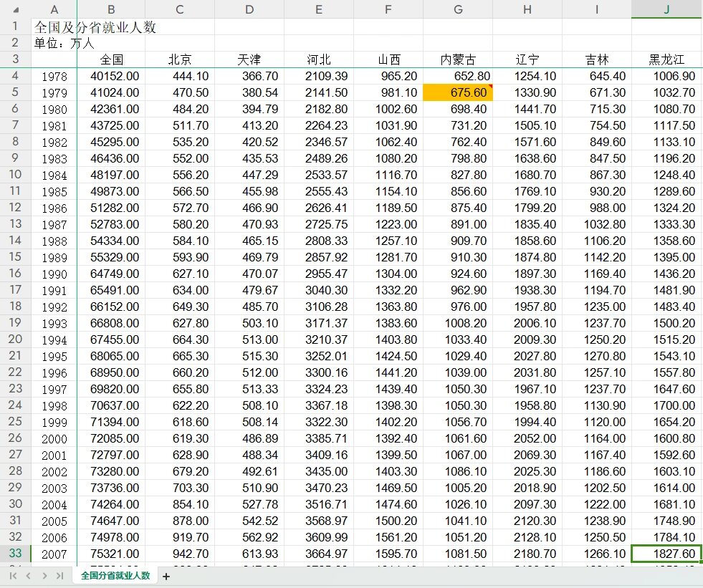Select cell with value 3664.97
The image size is (703, 588).
click(x=319, y=554)
